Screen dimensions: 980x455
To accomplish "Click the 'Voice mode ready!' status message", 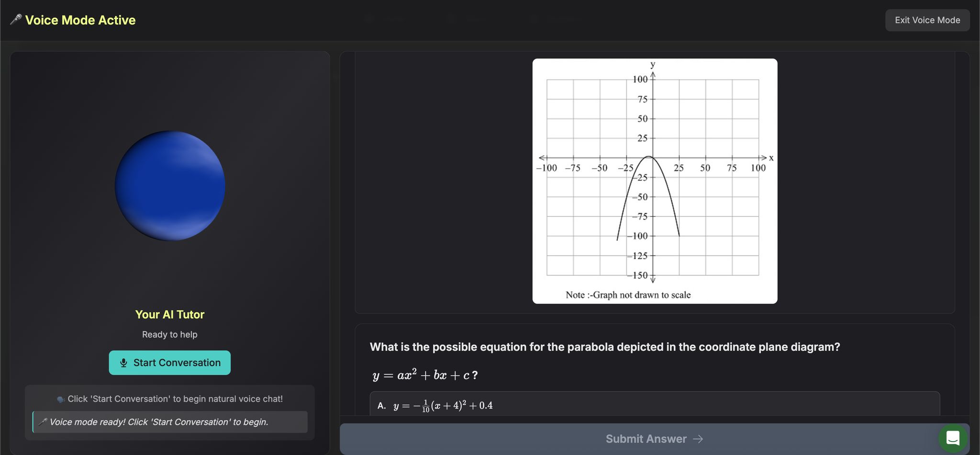I will (159, 422).
